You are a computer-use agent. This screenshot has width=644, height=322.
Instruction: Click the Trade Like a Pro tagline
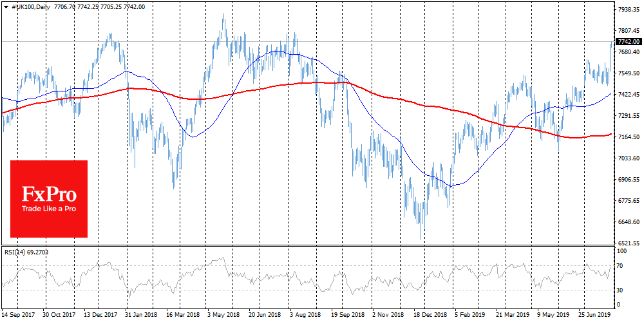49,209
